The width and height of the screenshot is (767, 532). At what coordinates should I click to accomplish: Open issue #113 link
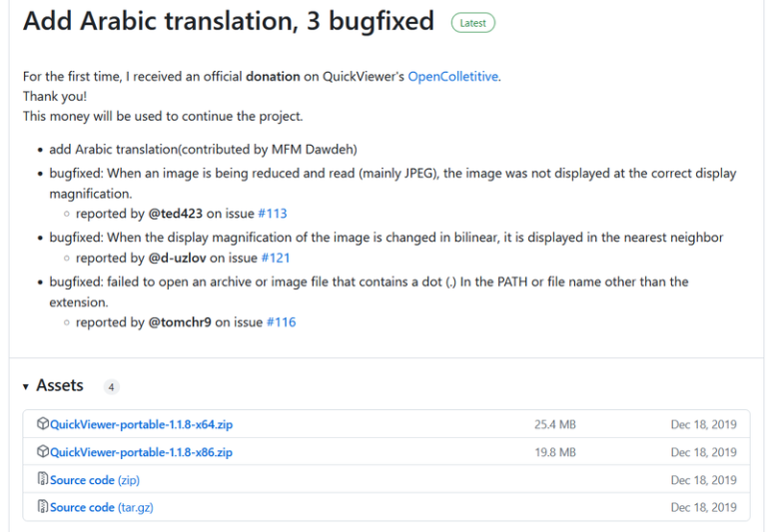coord(273,213)
